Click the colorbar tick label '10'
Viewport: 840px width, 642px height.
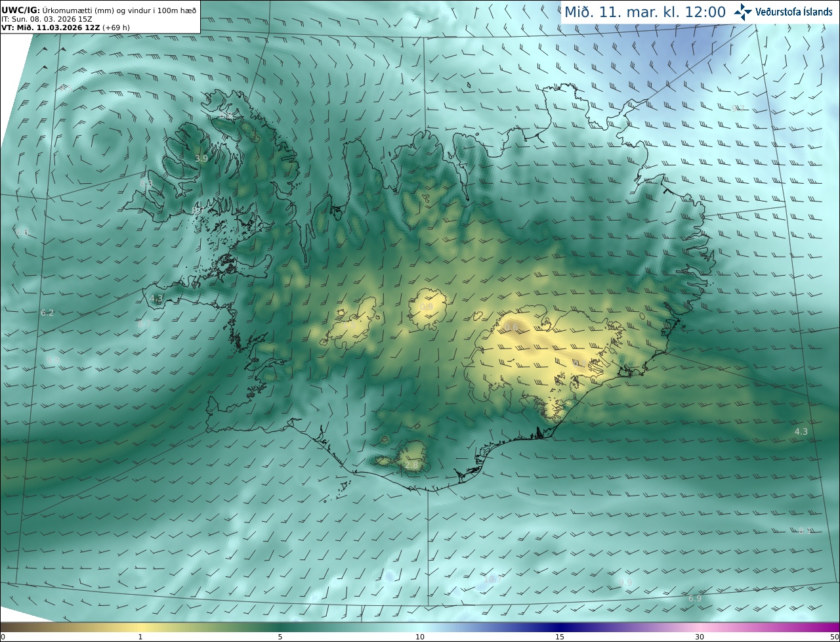coord(420,637)
